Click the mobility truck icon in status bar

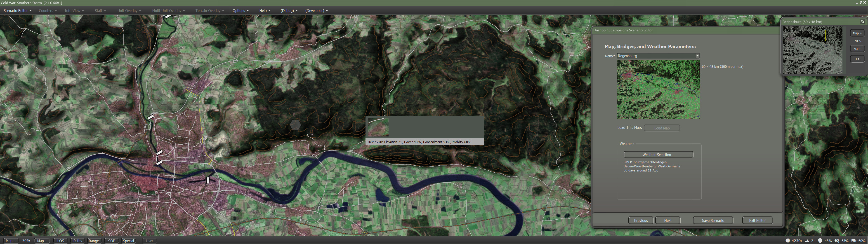(x=854, y=241)
